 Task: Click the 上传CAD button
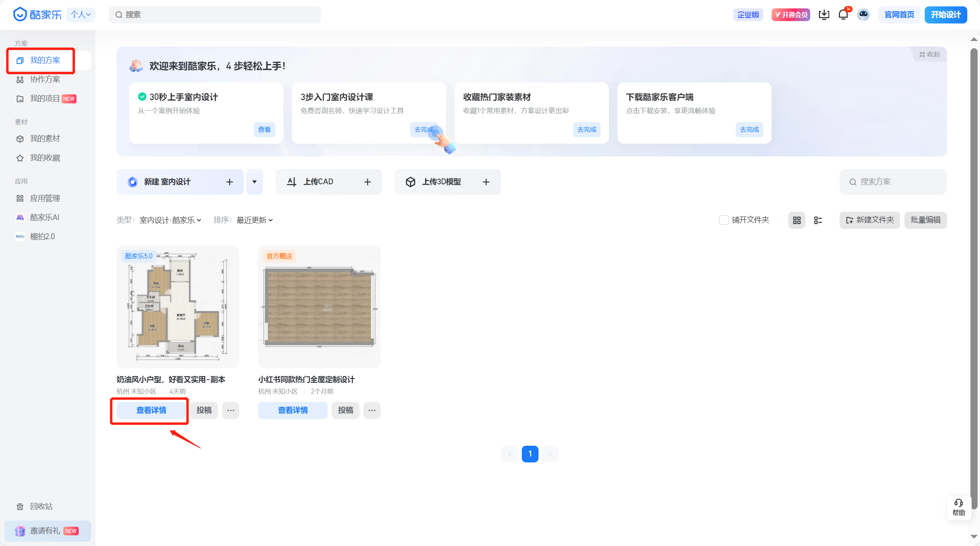tap(329, 182)
